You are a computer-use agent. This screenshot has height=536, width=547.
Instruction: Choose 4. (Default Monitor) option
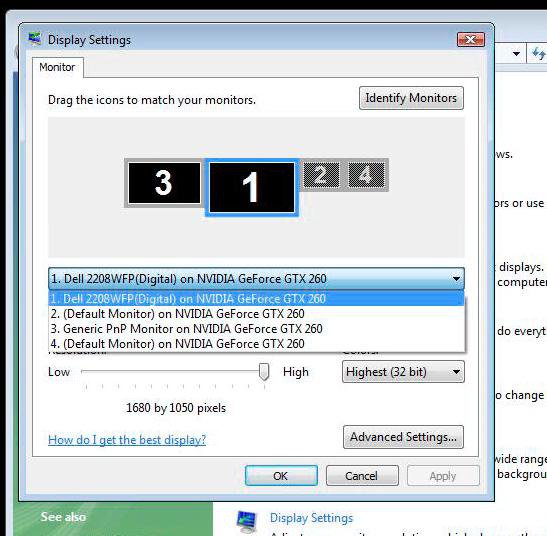click(256, 344)
